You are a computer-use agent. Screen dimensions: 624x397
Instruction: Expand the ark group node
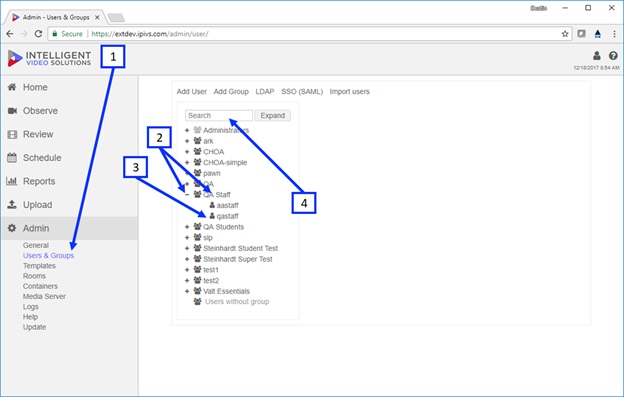[x=187, y=141]
